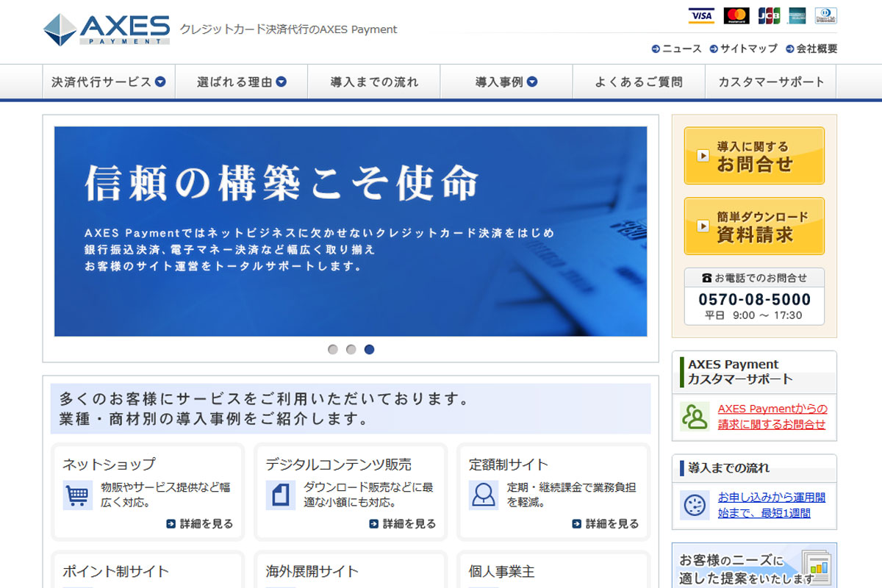This screenshot has height=588, width=882.
Task: Click the Diners Club icon
Action: pyautogui.click(x=825, y=15)
